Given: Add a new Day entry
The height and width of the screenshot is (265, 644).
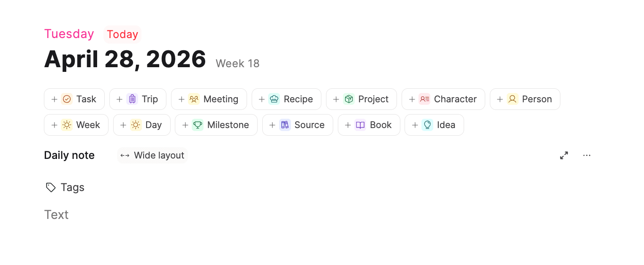Looking at the screenshot, I should click(141, 125).
